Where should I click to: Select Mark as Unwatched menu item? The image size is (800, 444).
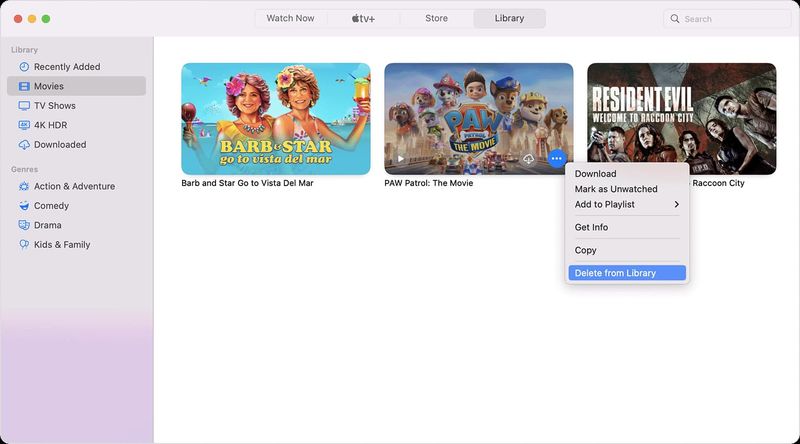(627, 189)
